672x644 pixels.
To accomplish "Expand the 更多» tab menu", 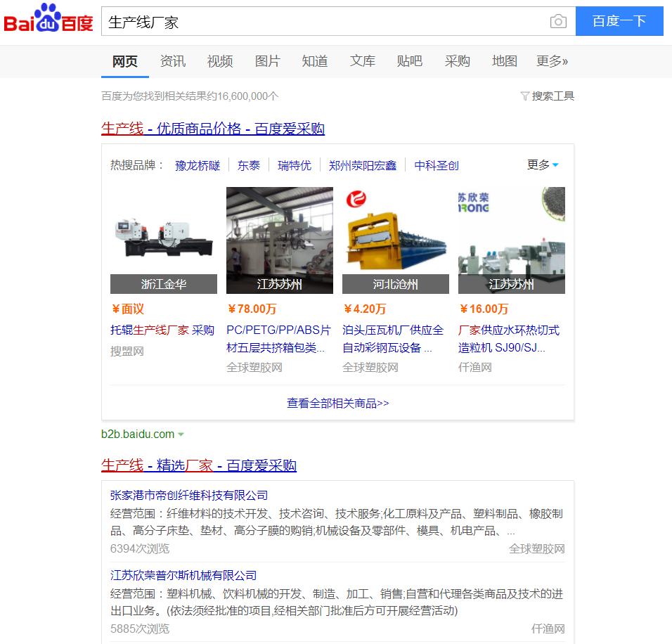I will click(552, 61).
